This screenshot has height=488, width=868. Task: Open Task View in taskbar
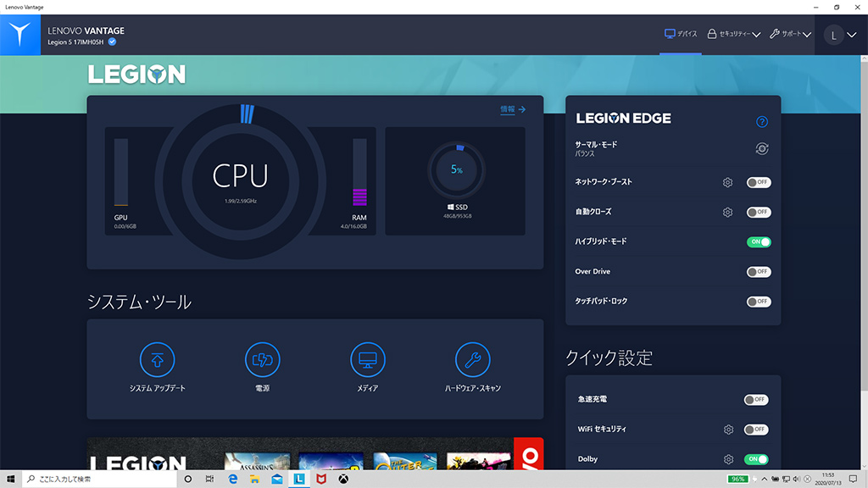209,480
